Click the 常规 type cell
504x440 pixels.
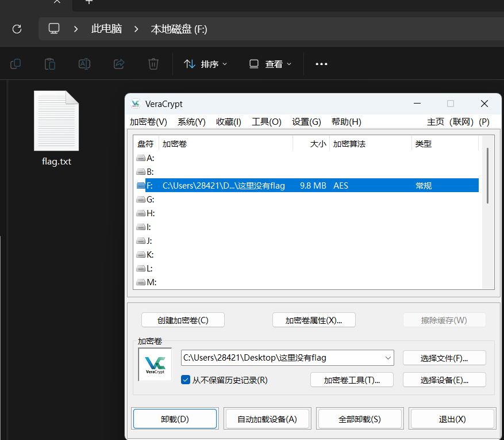point(424,186)
